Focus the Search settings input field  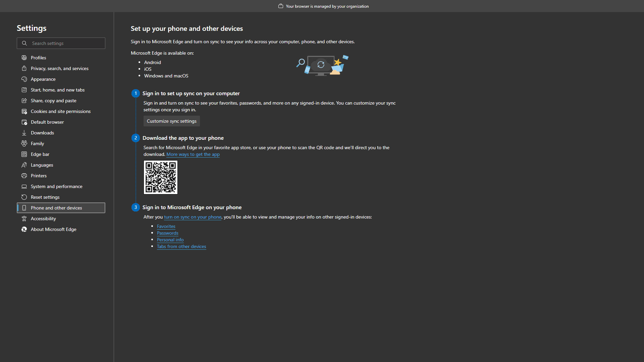tap(61, 43)
